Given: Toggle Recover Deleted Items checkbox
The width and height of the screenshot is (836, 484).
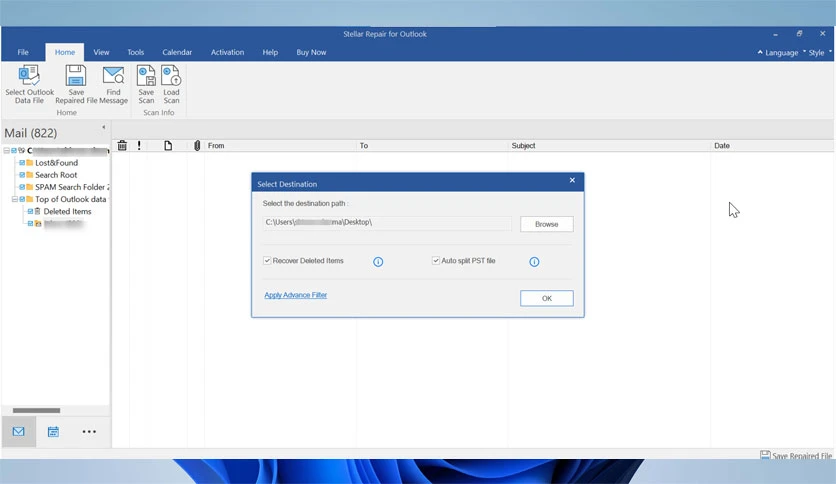Looking at the screenshot, I should tap(267, 261).
